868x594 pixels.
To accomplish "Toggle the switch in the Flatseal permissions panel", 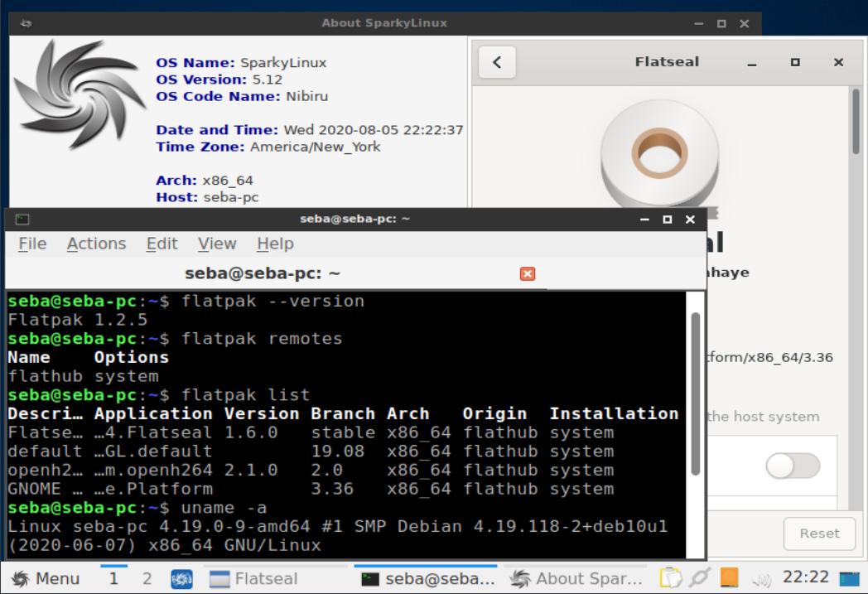I will point(793,466).
